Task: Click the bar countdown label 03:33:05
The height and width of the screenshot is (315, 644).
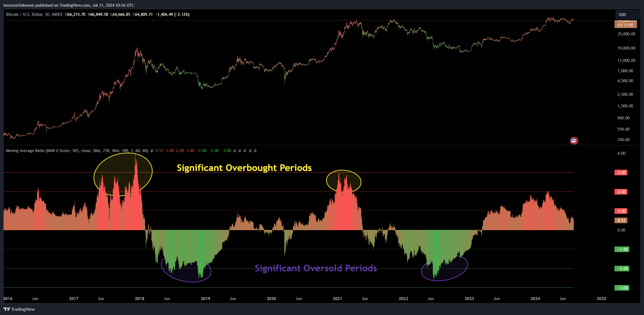Action: tap(626, 25)
